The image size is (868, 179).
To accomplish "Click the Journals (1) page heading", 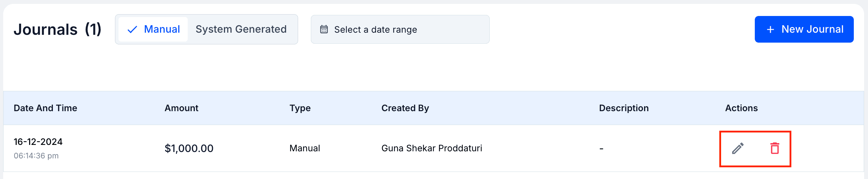I will tap(57, 29).
